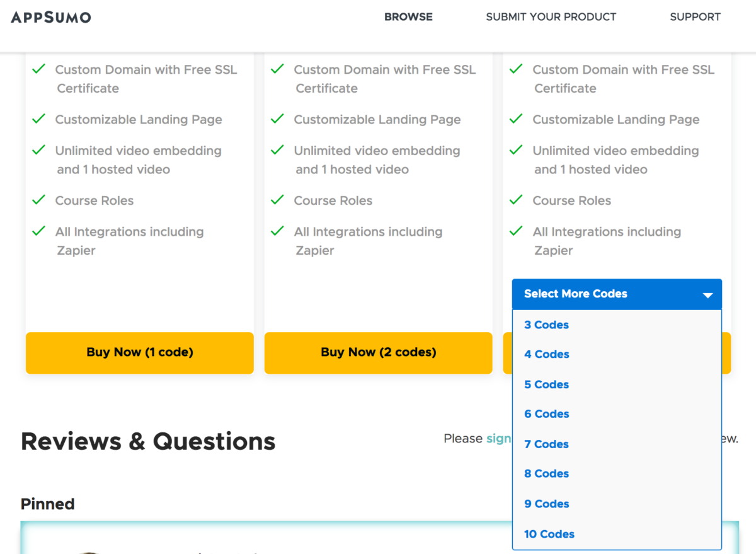
Task: Select the 3 Codes option
Action: pos(546,324)
